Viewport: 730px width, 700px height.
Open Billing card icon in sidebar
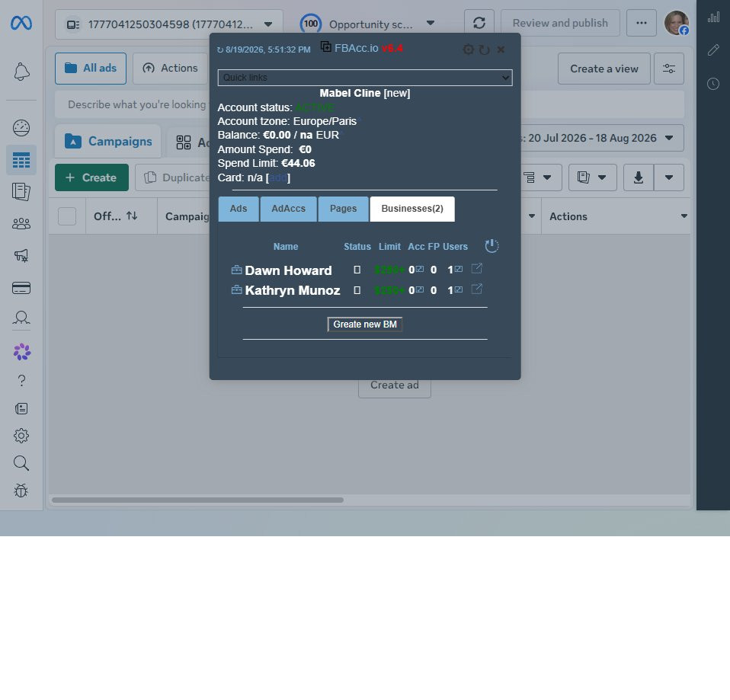pyautogui.click(x=21, y=288)
